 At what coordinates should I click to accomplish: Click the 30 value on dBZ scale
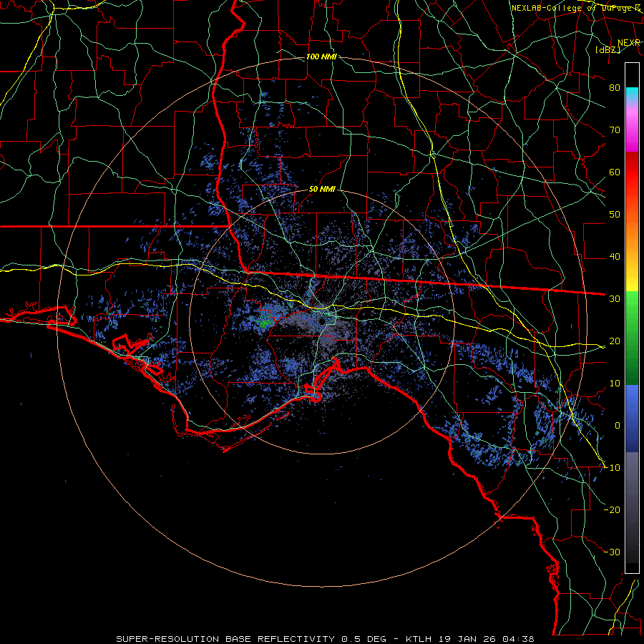(x=615, y=299)
